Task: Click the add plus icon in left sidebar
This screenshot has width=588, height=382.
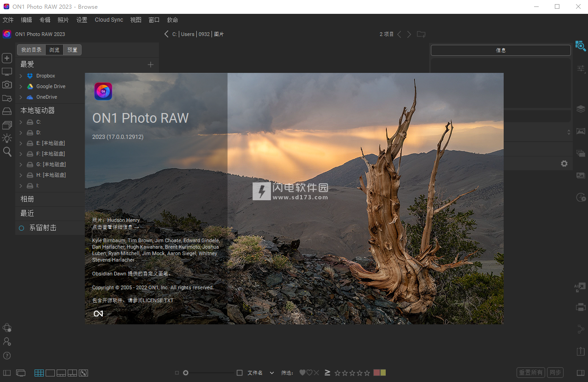Action: (7, 58)
